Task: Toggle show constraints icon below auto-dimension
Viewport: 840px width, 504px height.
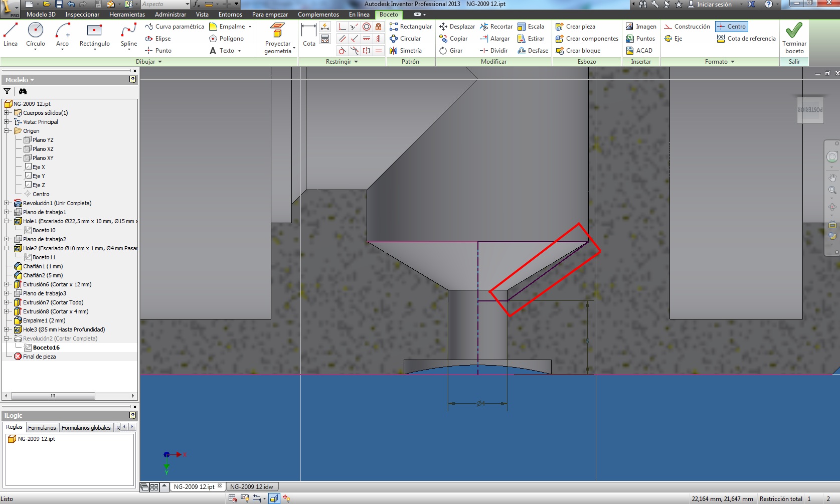Action: [x=325, y=39]
